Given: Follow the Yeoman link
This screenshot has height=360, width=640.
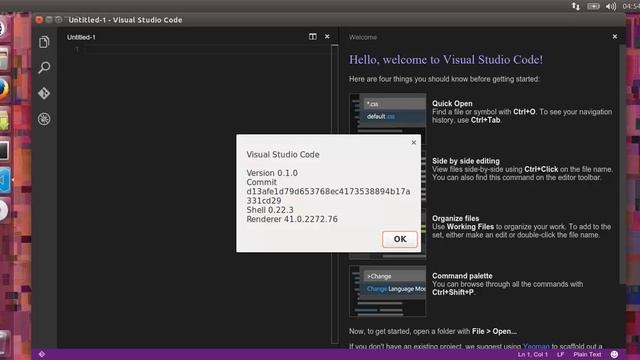Looking at the screenshot, I should [536, 347].
